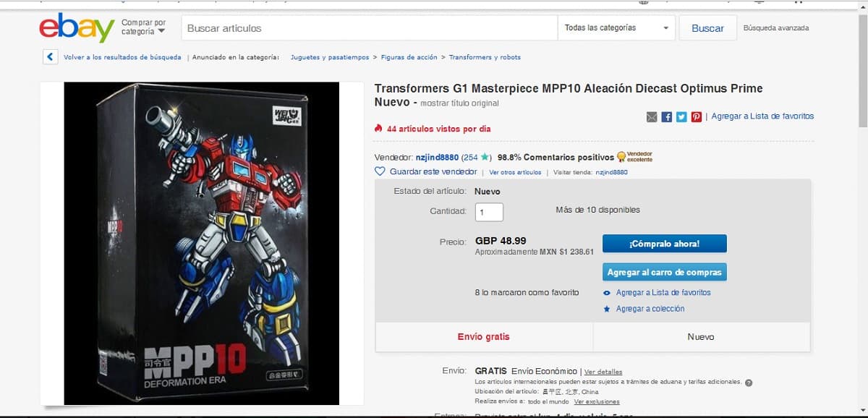Click back arrow to search results
868x418 pixels.
(x=50, y=57)
